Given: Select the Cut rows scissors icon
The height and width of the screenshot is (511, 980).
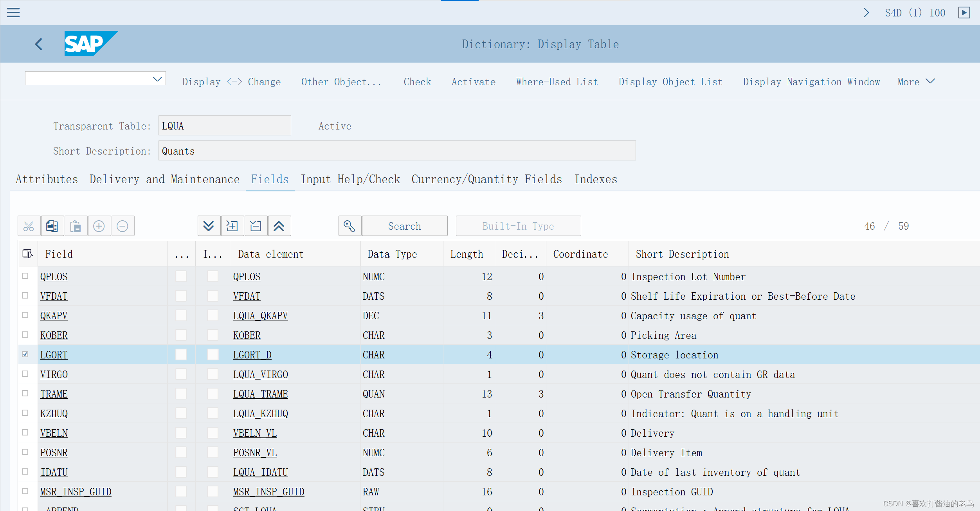Looking at the screenshot, I should point(29,226).
